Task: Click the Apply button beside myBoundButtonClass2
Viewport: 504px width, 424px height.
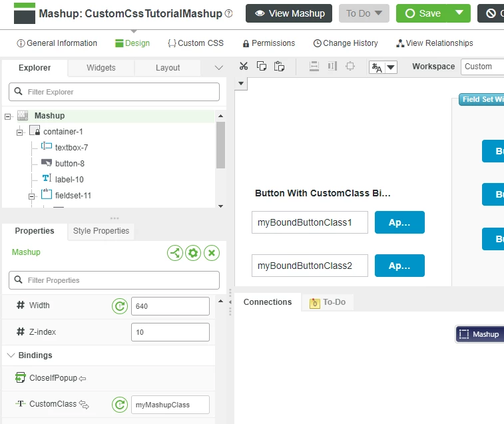Action: 399,266
